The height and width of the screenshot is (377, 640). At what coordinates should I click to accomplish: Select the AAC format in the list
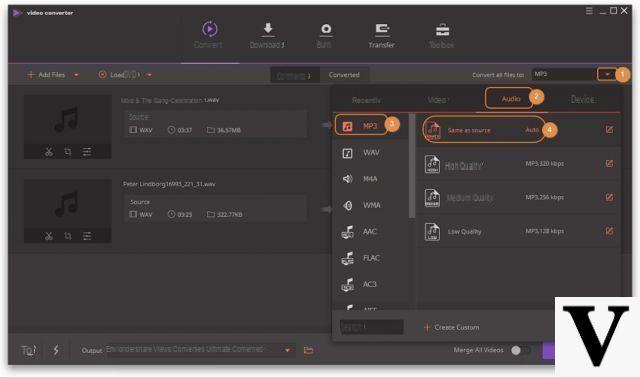click(371, 232)
